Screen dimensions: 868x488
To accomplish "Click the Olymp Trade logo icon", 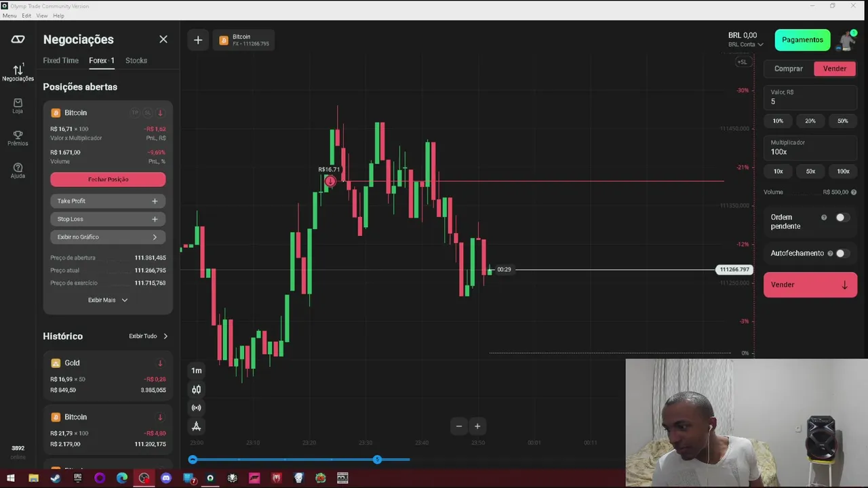I will click(x=18, y=39).
